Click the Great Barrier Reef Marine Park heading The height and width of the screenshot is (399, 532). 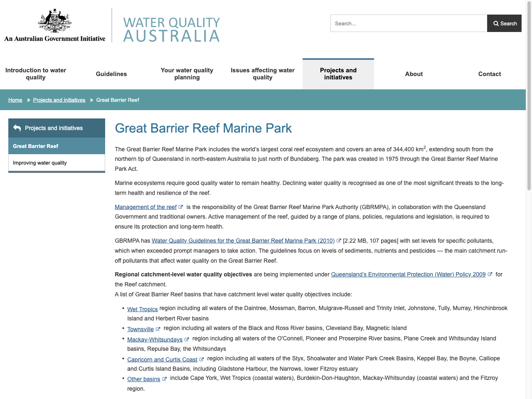(x=203, y=128)
